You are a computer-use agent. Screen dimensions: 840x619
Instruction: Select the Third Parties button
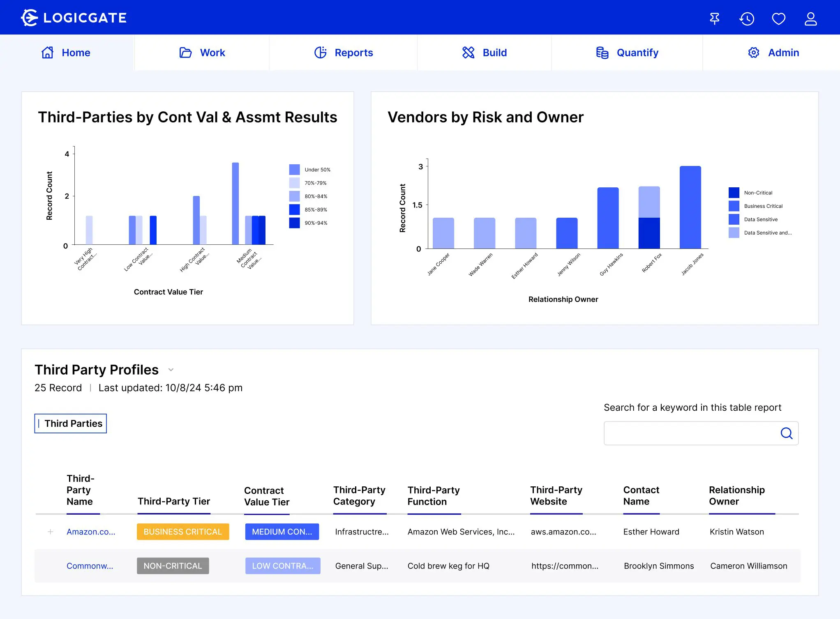click(x=71, y=423)
